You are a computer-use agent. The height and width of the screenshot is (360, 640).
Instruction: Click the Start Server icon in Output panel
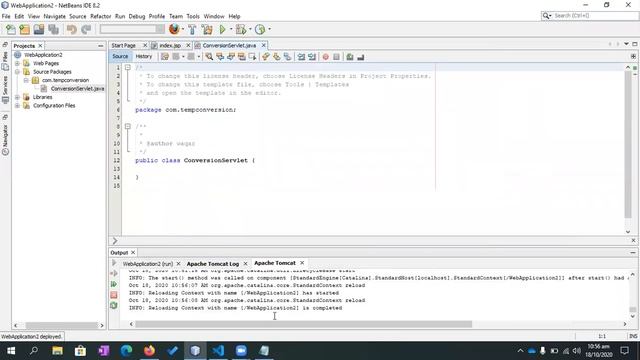(114, 263)
